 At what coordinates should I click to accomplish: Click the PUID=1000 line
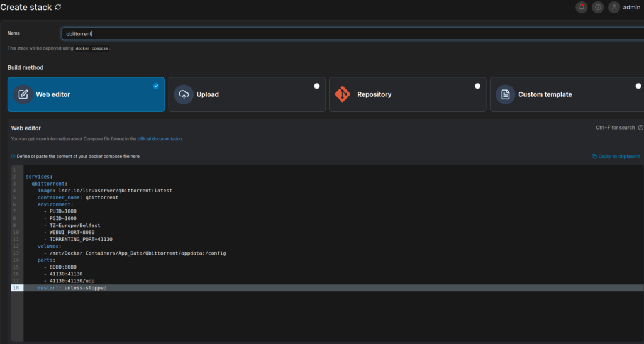(x=60, y=211)
